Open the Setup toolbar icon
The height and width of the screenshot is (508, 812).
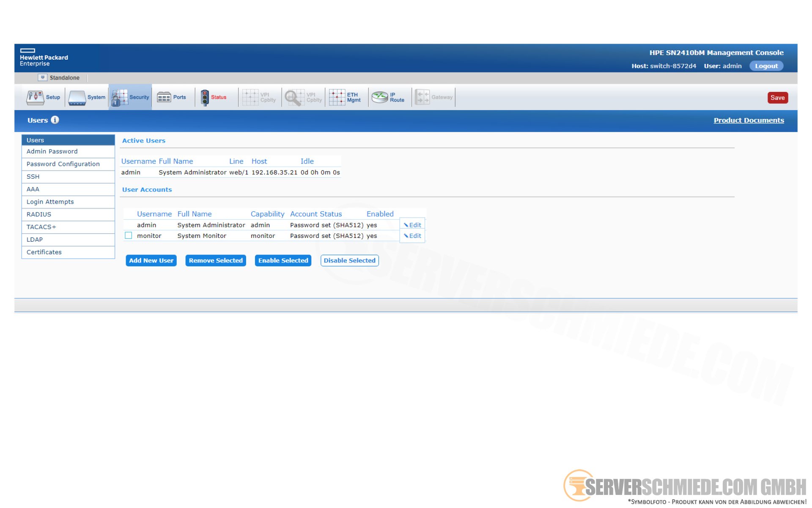pyautogui.click(x=36, y=97)
